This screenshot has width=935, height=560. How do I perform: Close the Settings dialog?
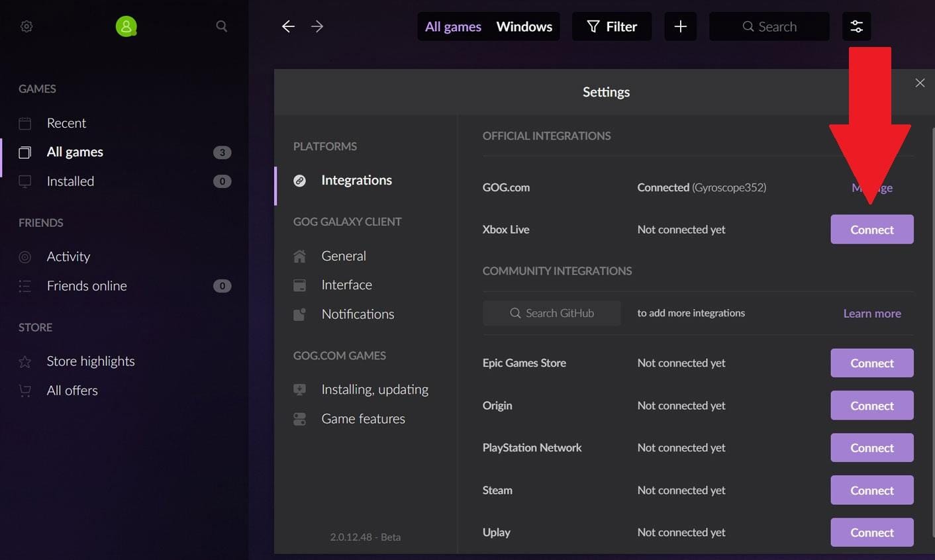point(920,83)
